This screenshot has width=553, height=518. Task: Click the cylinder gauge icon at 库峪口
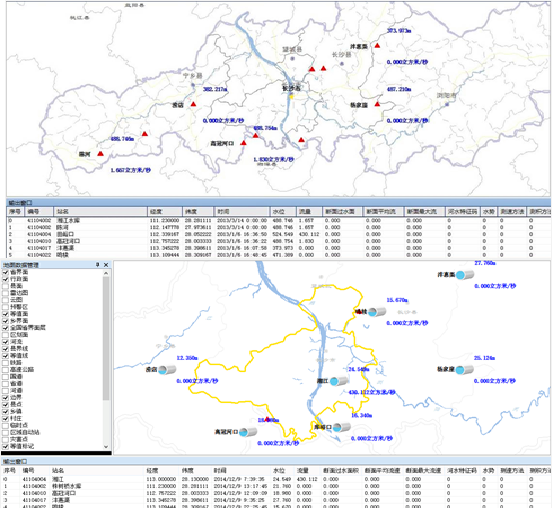click(x=341, y=427)
